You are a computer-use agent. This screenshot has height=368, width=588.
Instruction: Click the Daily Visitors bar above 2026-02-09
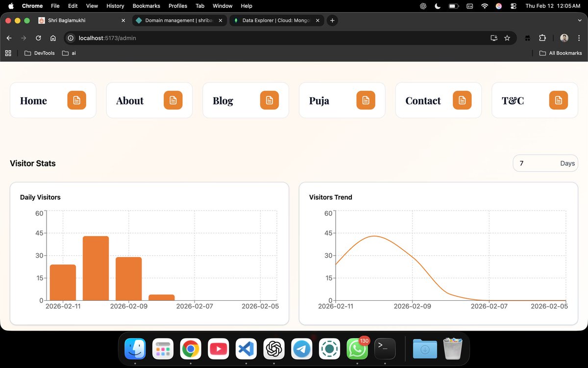click(x=128, y=279)
